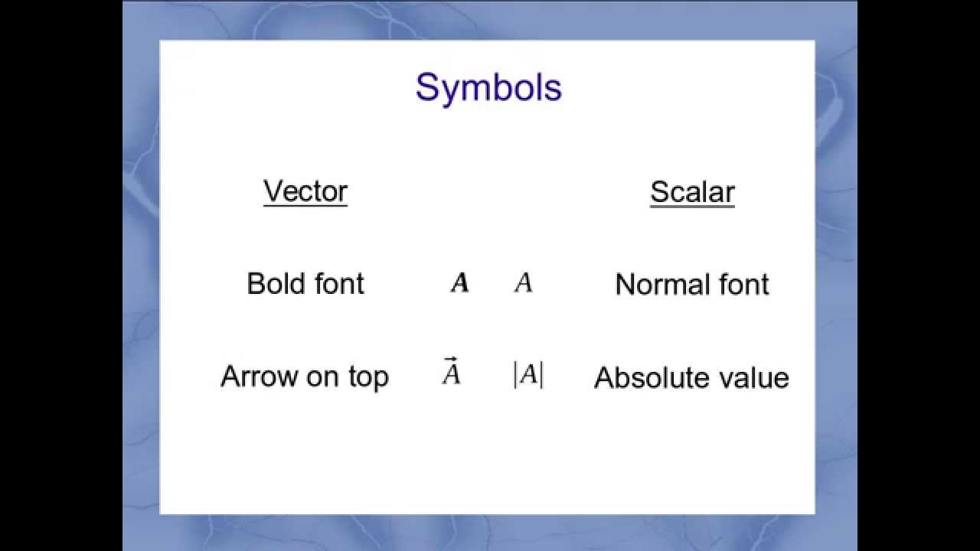
Task: Click the left black letterbox bar
Action: [x=61, y=275]
